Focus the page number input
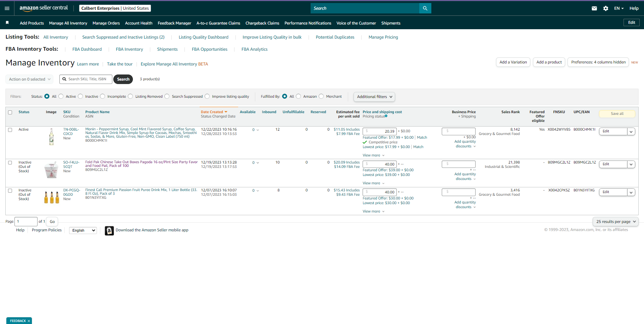Screen dimensions: 644x324 [x=26, y=222]
